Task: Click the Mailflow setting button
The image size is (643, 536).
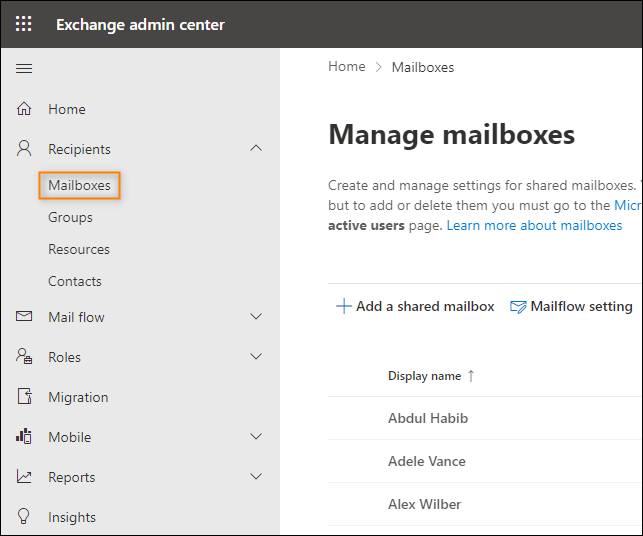Action: click(571, 306)
